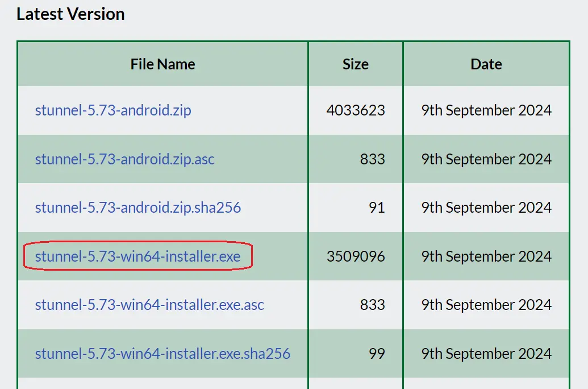Click the Date column header
The height and width of the screenshot is (389, 588).
coord(486,64)
